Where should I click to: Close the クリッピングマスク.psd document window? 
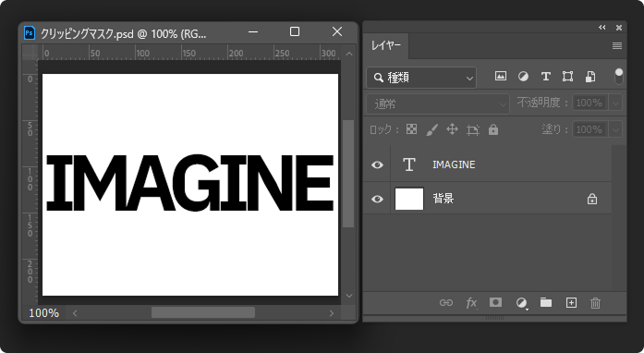click(337, 31)
